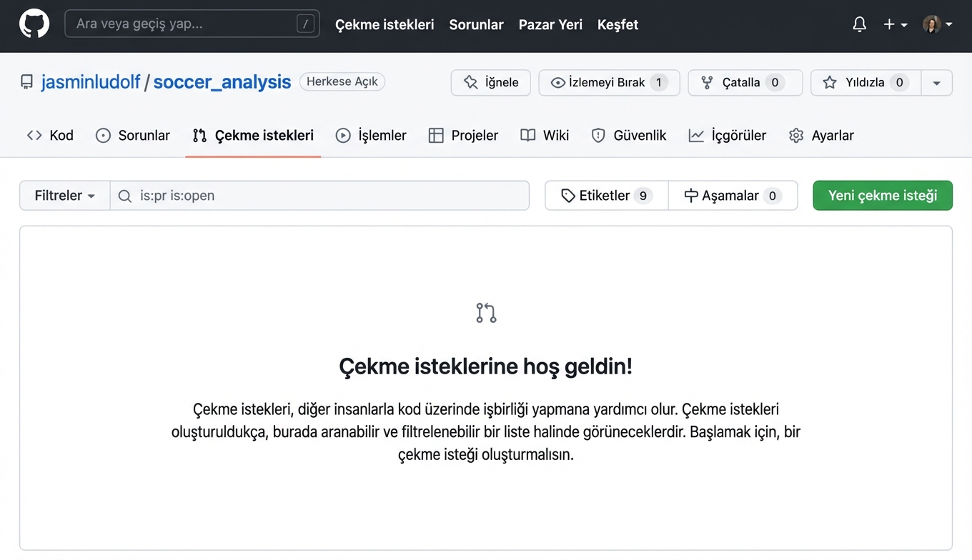
Task: Open the create new plus dropdown
Action: tap(895, 24)
